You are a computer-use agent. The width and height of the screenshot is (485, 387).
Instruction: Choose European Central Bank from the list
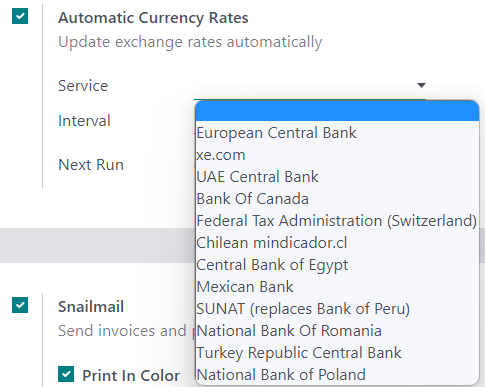[x=337, y=133]
